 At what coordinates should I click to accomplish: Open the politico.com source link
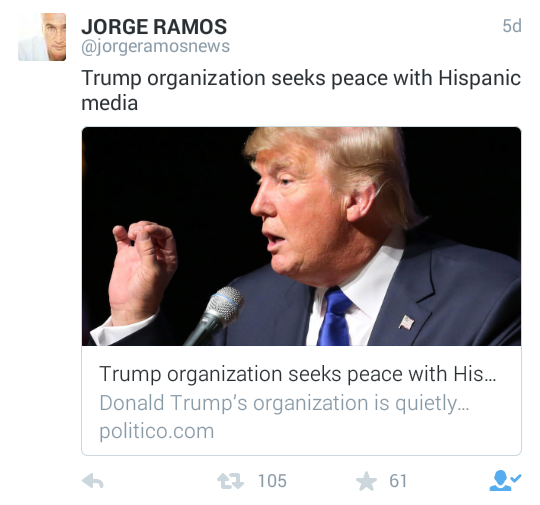(157, 431)
